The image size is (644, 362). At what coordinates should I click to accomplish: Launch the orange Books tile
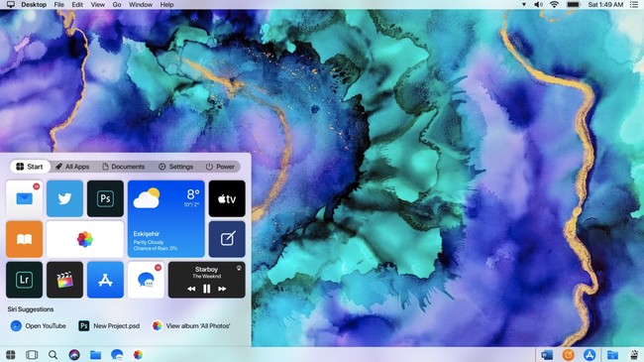point(24,239)
